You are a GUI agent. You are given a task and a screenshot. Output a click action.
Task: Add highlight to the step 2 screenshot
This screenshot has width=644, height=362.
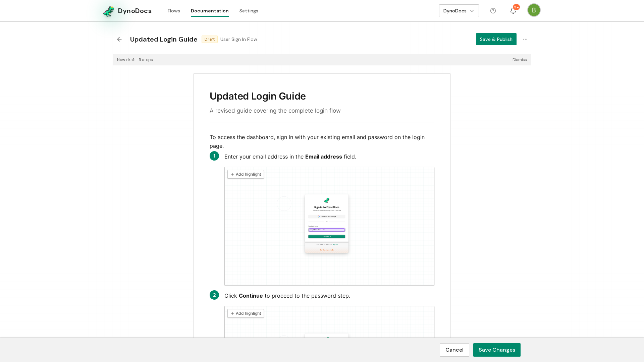[246, 313]
